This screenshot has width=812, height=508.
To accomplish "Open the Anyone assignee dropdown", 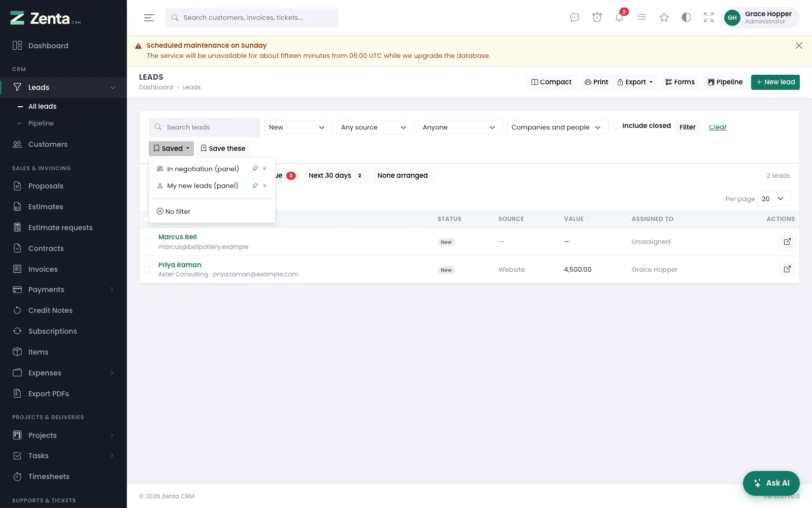I will [460, 128].
